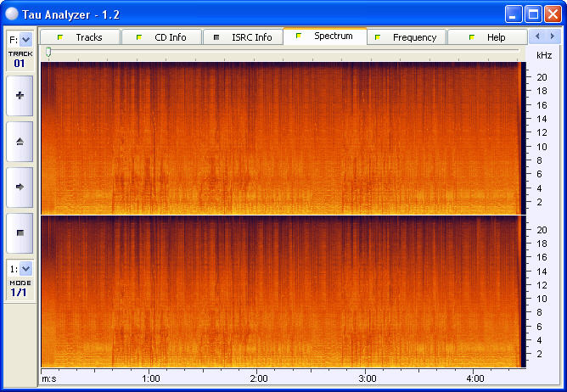The image size is (567, 392).
Task: Click the upper channel spectrogram
Action: click(280, 137)
